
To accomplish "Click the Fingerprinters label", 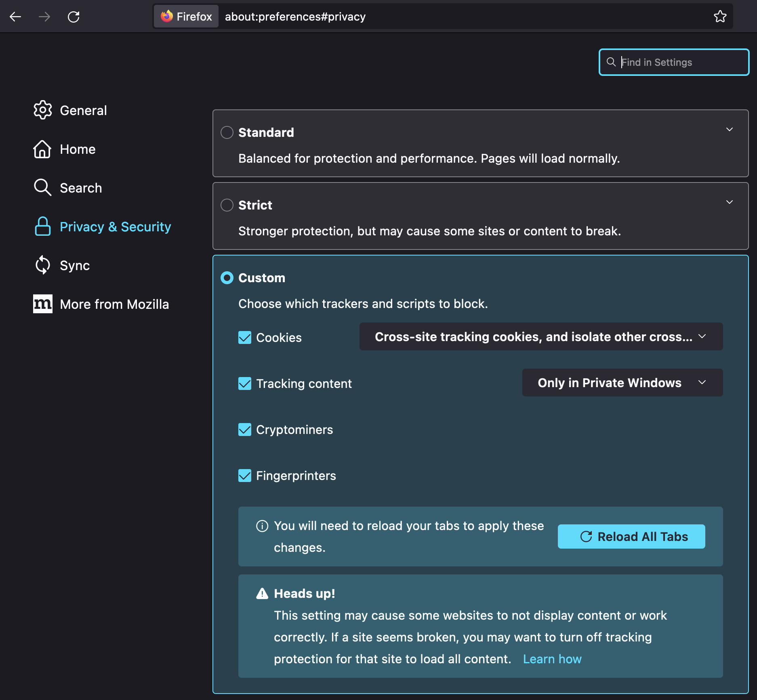I will [296, 476].
